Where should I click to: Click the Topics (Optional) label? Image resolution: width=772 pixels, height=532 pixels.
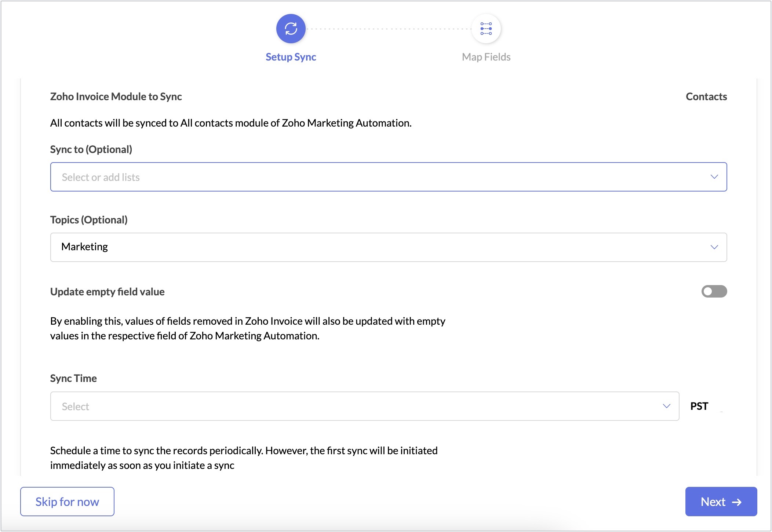(89, 220)
